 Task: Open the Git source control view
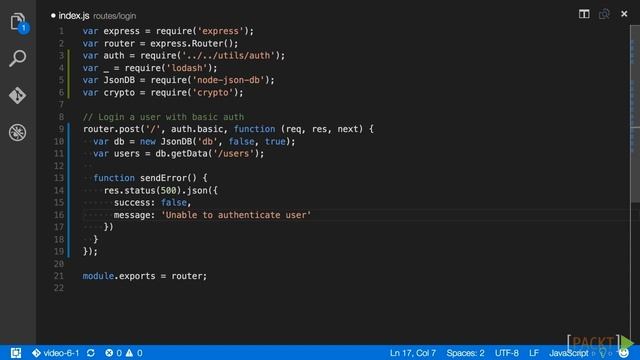[x=18, y=95]
